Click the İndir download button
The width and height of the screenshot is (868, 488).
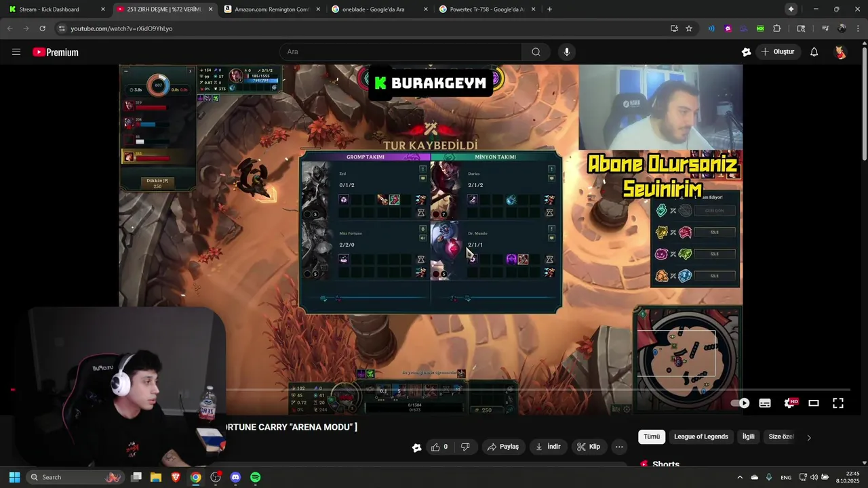click(548, 447)
